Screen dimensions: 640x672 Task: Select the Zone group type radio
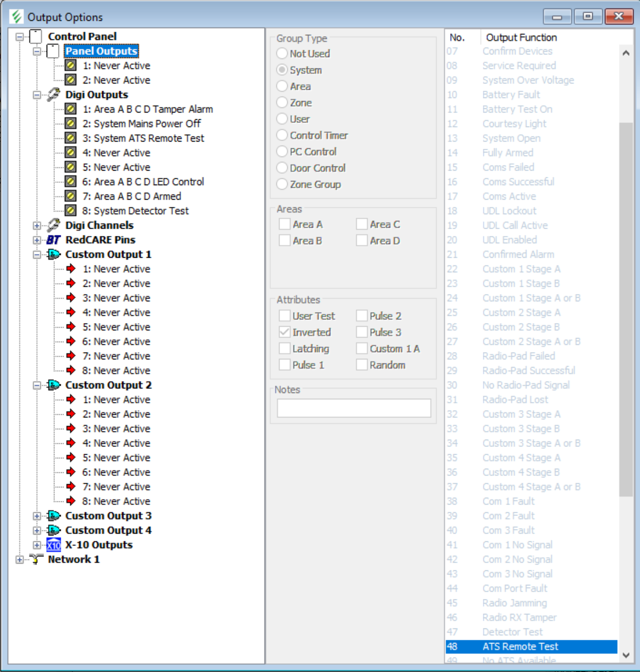282,103
